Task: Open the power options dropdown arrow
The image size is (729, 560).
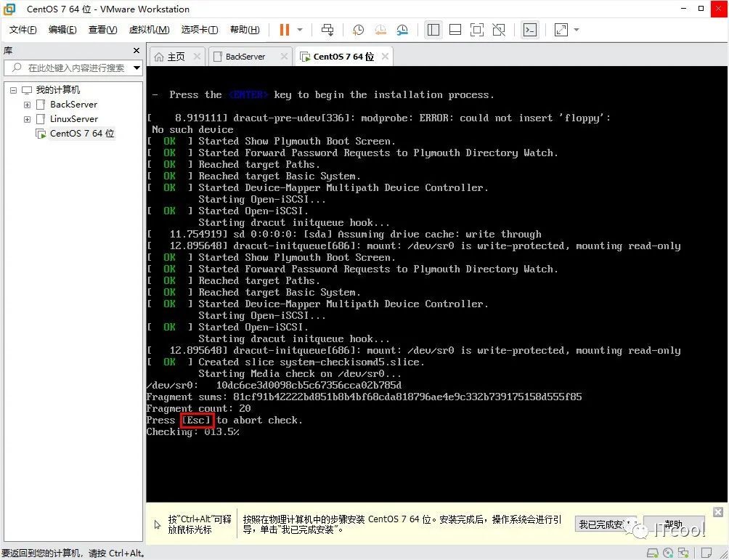Action: (x=300, y=30)
